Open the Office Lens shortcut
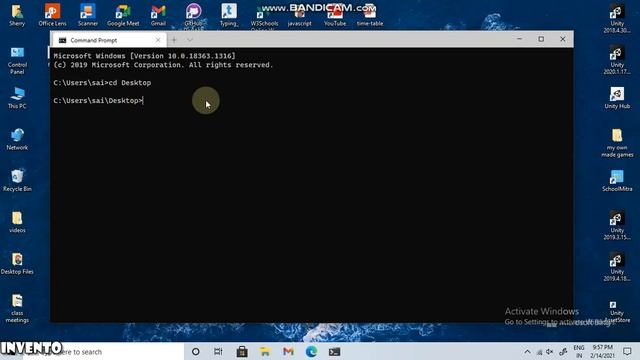 (52, 15)
